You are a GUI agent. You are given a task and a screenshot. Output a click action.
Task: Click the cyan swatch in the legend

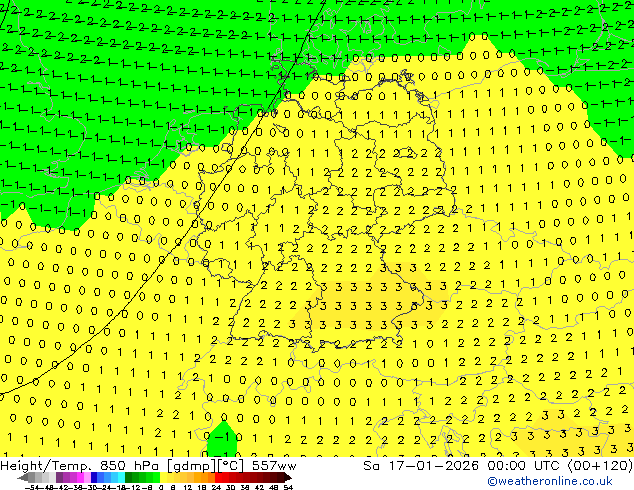(122, 478)
